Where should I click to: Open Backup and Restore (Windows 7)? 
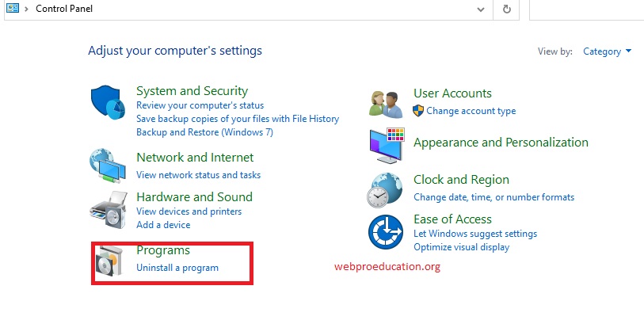[204, 132]
